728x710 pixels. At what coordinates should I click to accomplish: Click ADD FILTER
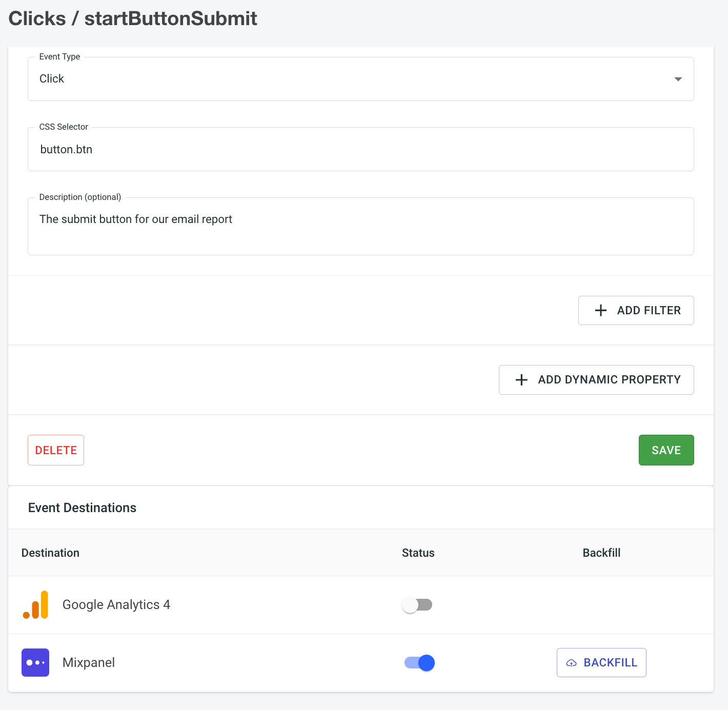[636, 310]
